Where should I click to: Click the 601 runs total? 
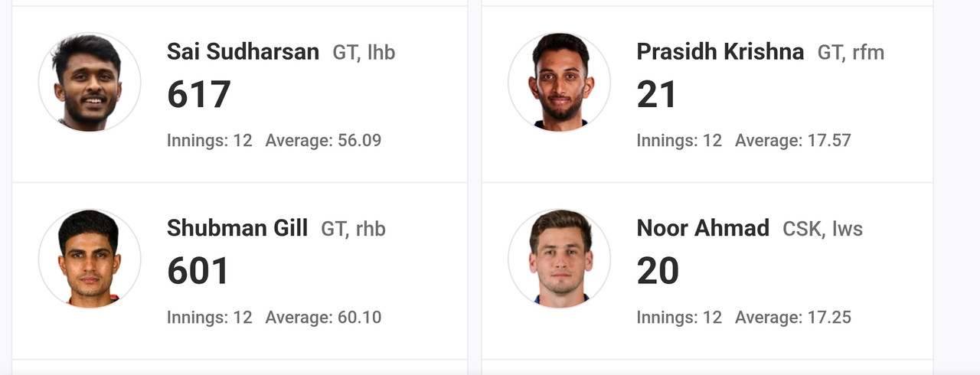click(x=198, y=272)
